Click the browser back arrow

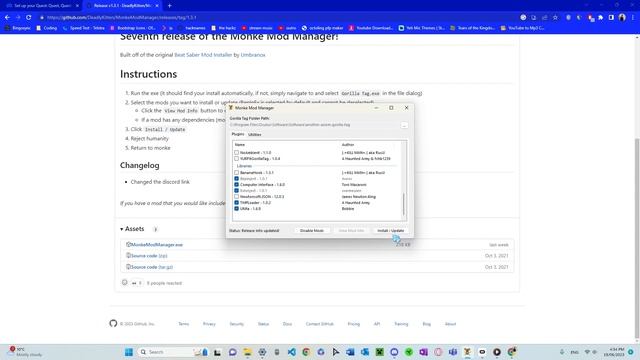click(7, 18)
